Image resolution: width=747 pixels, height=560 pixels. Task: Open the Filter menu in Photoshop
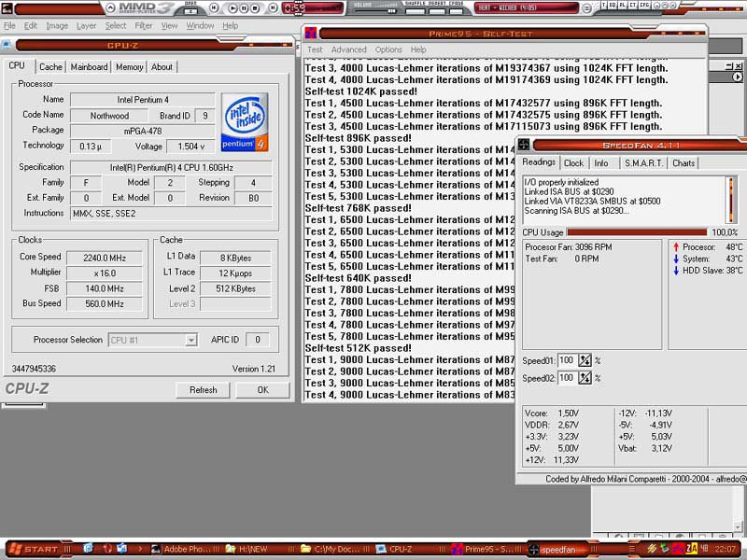143,26
